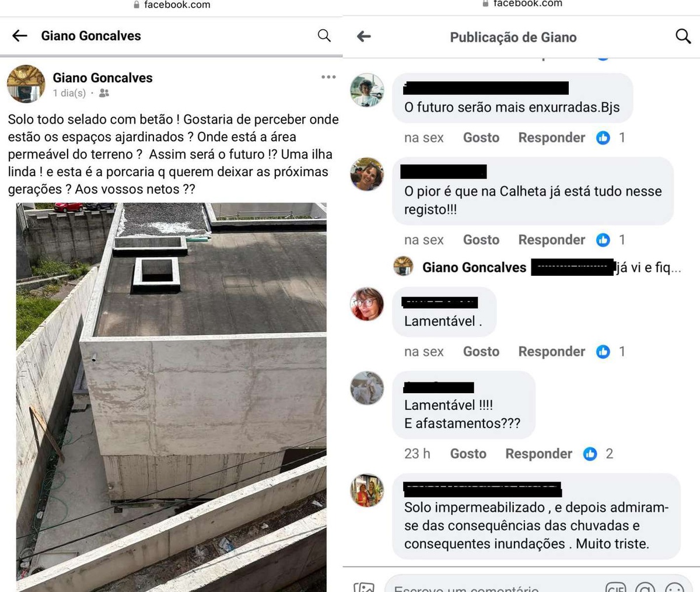700x592 pixels.
Task: Open the three-dot options menu for the post
Action: [x=328, y=77]
